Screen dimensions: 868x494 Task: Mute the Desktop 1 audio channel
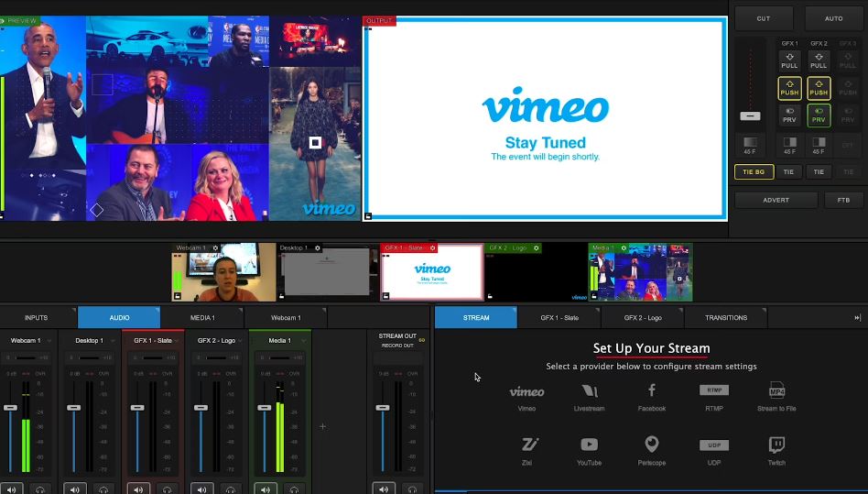(x=74, y=489)
